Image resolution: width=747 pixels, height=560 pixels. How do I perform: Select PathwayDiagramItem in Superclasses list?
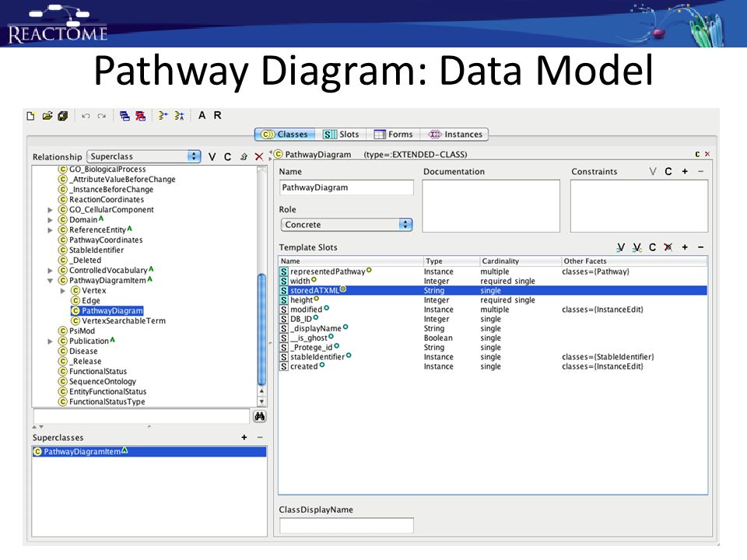click(x=149, y=451)
